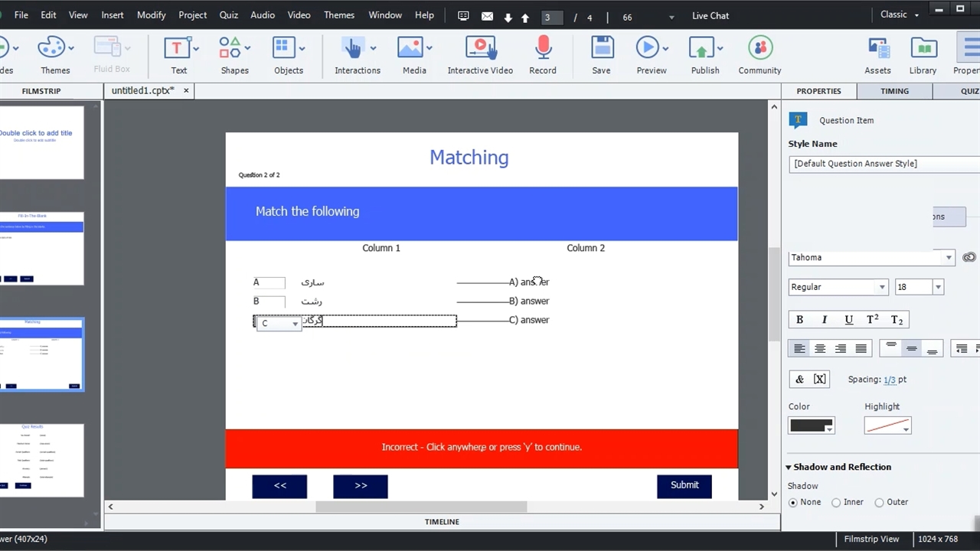Screen dimensions: 980x551
Task: Select the None shadow option
Action: coord(793,503)
